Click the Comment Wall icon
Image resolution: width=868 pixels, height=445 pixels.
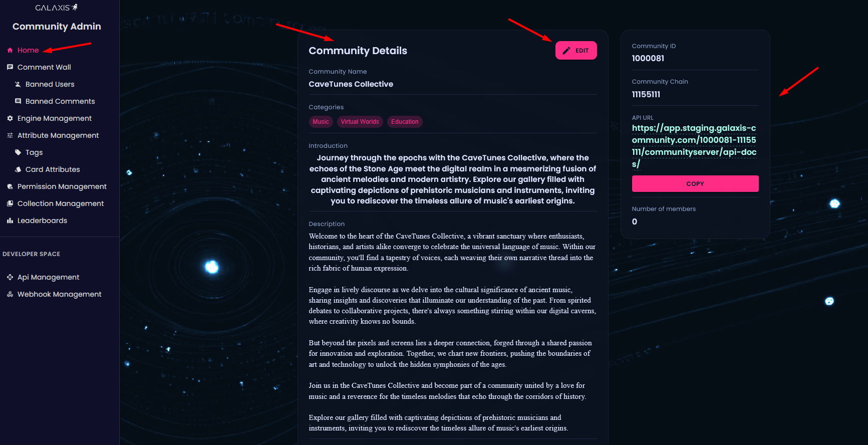[x=10, y=67]
